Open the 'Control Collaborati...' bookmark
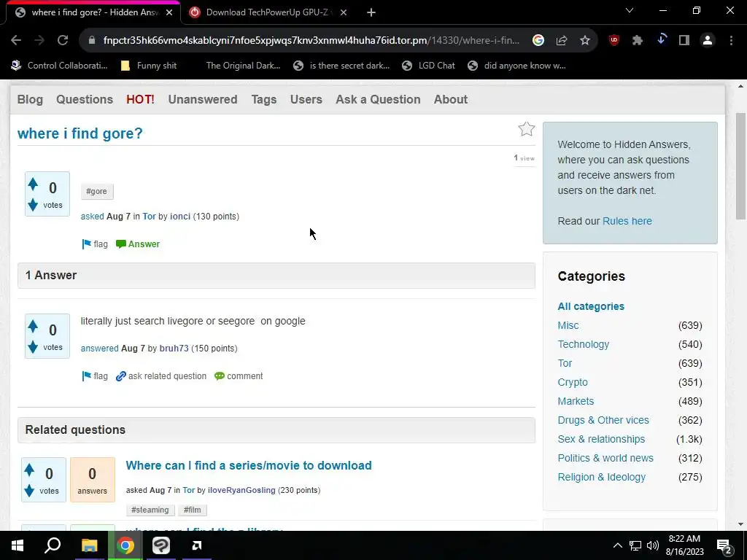The image size is (747, 560). [60, 66]
